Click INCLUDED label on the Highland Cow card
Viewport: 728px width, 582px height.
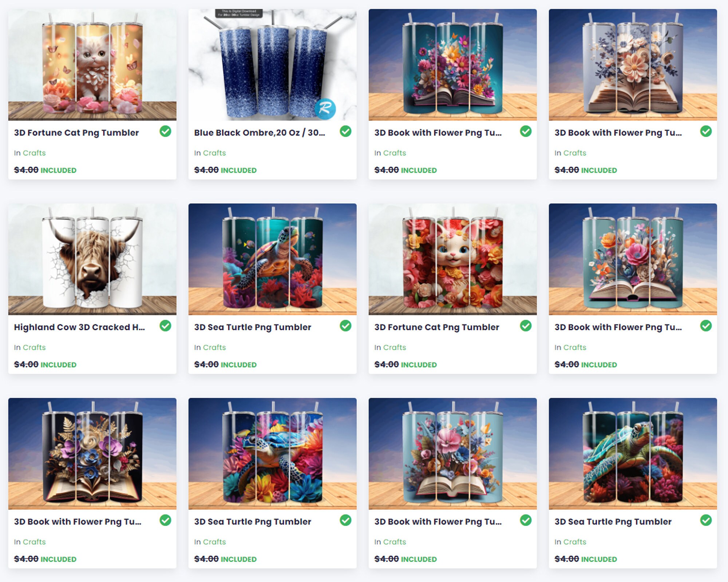(x=58, y=365)
